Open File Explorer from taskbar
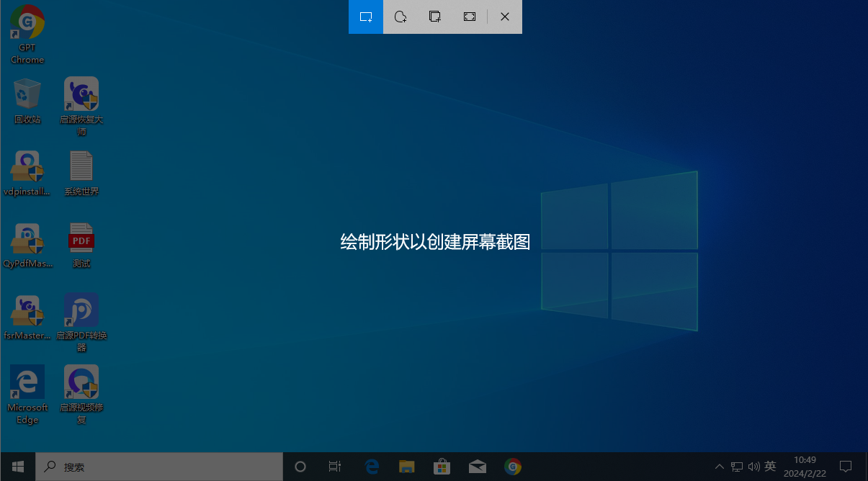This screenshot has height=481, width=868. point(407,467)
